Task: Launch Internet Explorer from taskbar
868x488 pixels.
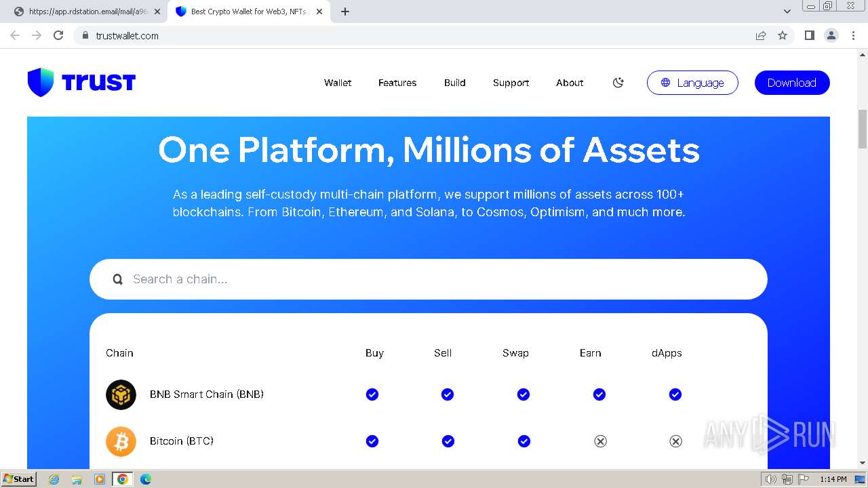Action: 54,479
